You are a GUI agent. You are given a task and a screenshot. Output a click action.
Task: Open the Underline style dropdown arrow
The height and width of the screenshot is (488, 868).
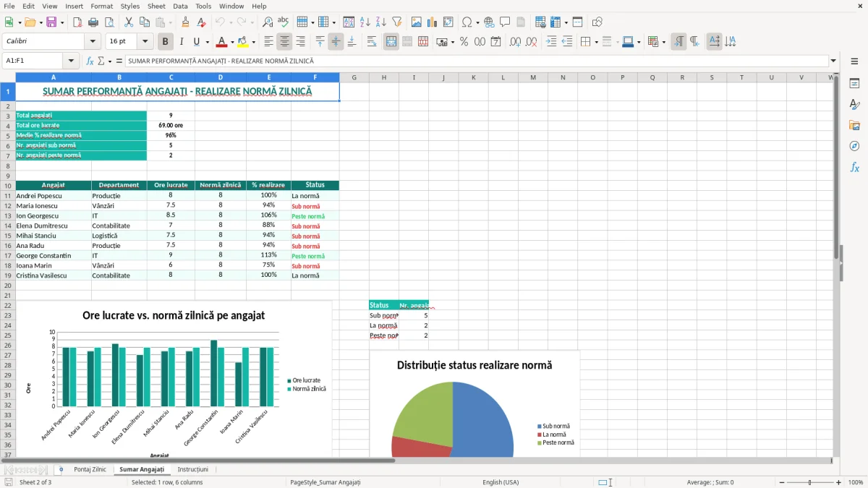(207, 42)
